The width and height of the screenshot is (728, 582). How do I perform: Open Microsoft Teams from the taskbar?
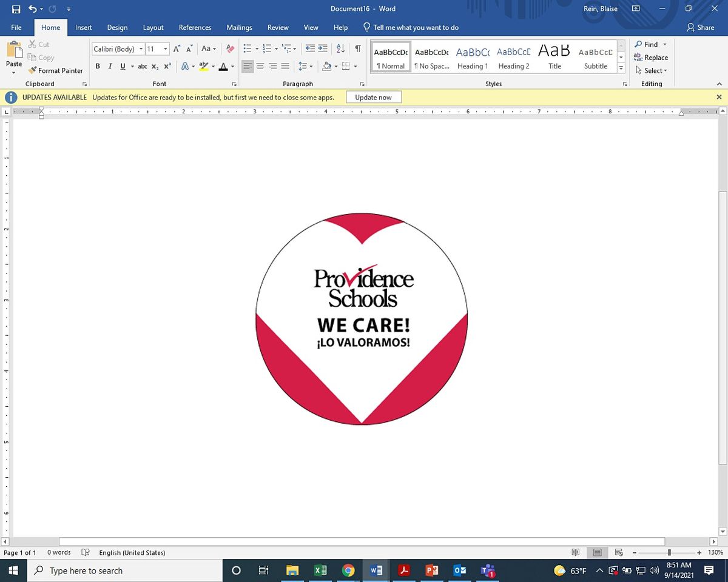488,570
